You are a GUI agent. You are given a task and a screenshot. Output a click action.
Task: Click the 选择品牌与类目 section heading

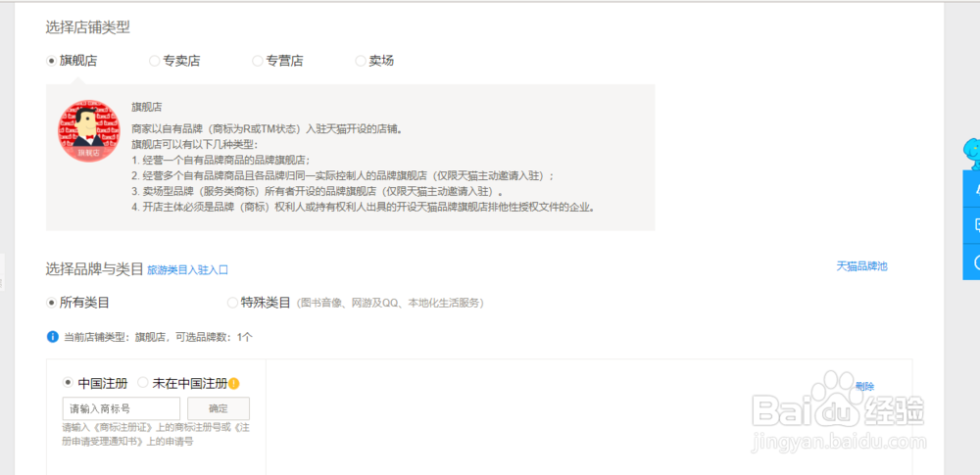pos(94,269)
